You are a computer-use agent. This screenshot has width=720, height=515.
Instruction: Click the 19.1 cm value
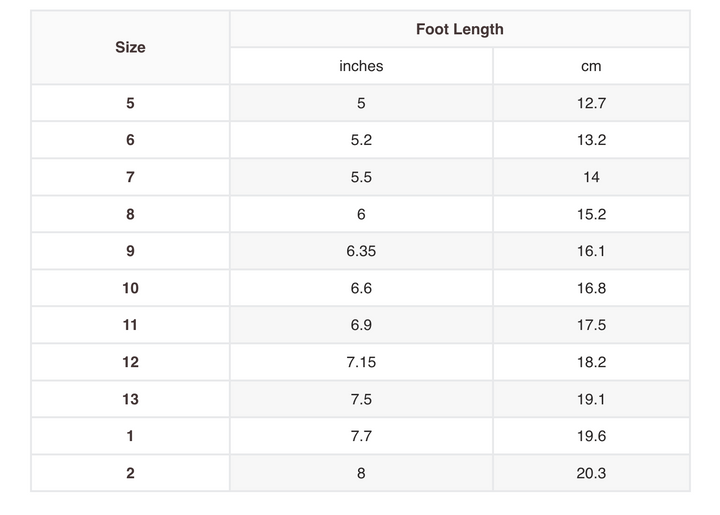(591, 399)
